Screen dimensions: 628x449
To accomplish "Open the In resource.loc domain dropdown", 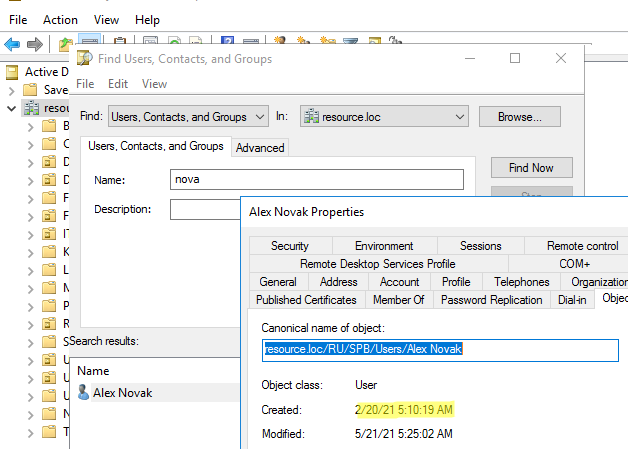I will point(384,117).
